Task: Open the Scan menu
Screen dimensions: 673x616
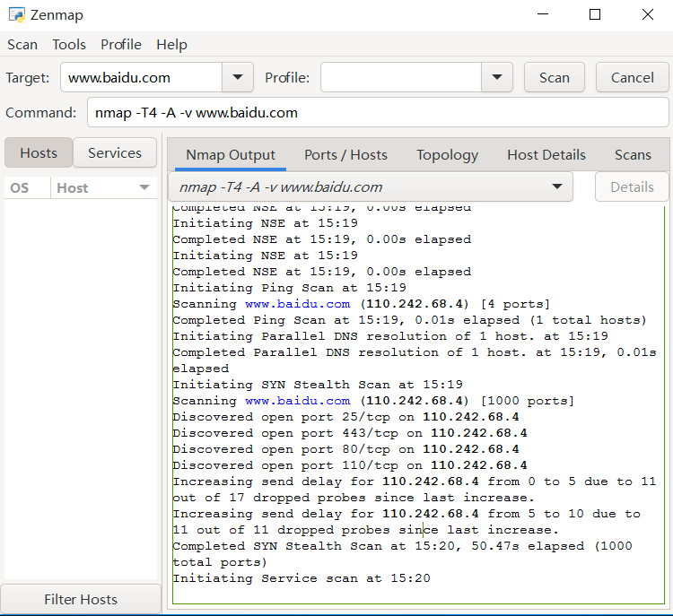Action: click(x=22, y=45)
